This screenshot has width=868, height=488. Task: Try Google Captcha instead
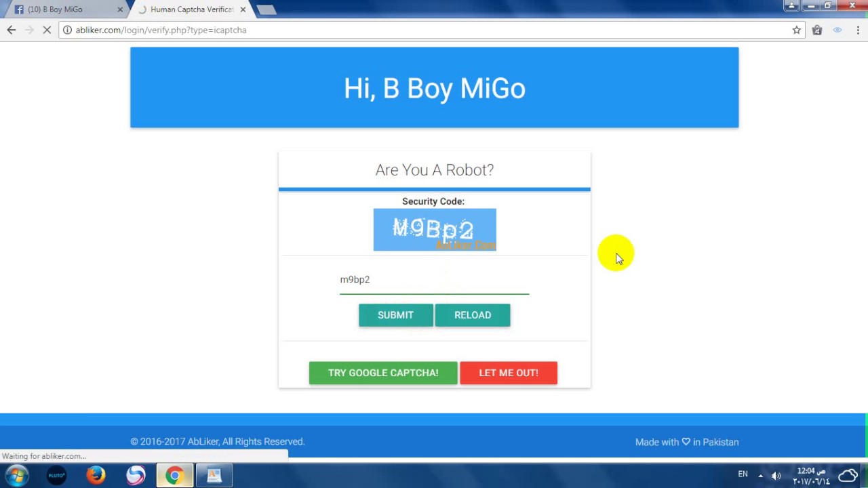pyautogui.click(x=383, y=373)
